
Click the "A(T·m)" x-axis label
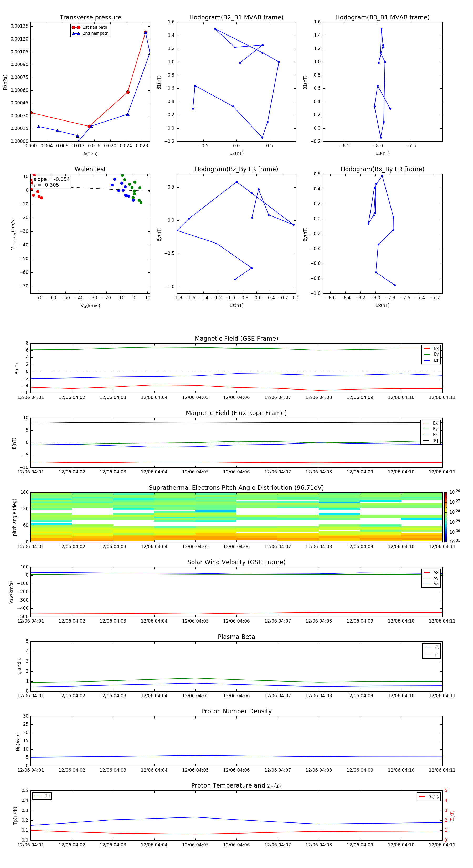90,154
